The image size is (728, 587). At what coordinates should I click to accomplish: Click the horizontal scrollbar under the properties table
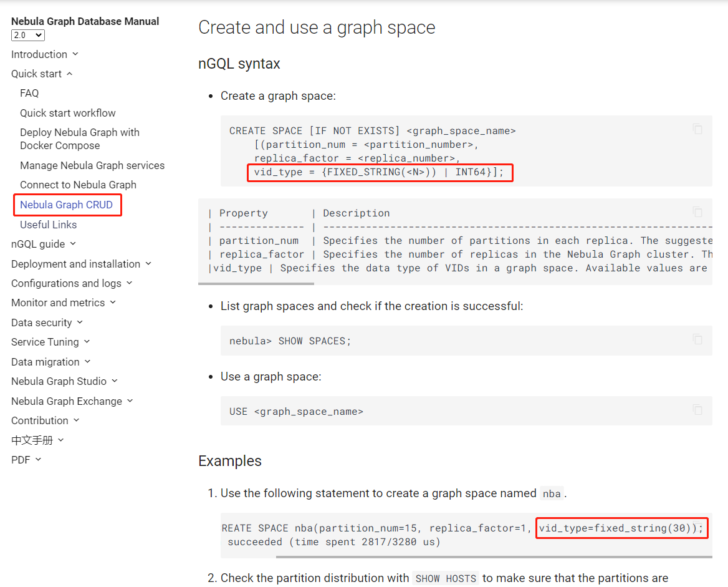tap(256, 282)
